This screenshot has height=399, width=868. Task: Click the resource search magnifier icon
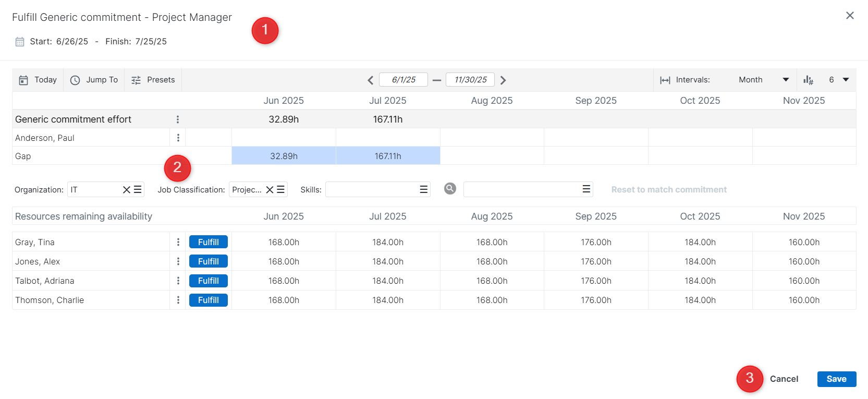coord(450,189)
